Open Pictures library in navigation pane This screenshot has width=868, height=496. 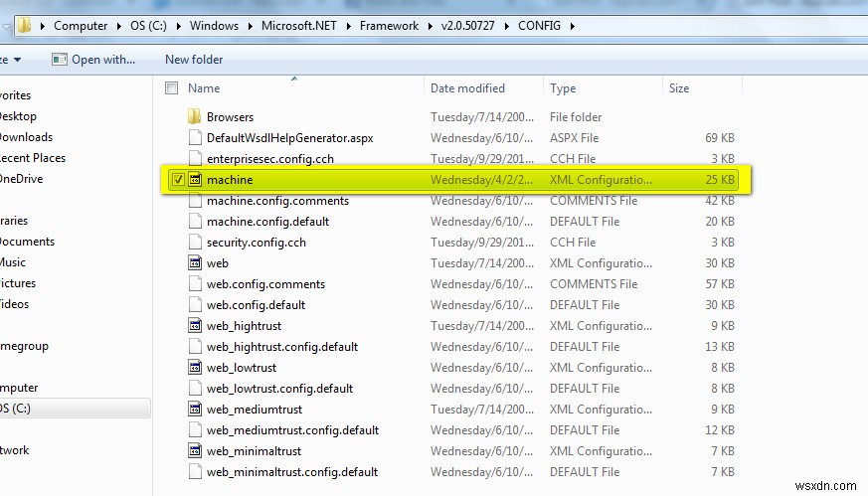18,283
